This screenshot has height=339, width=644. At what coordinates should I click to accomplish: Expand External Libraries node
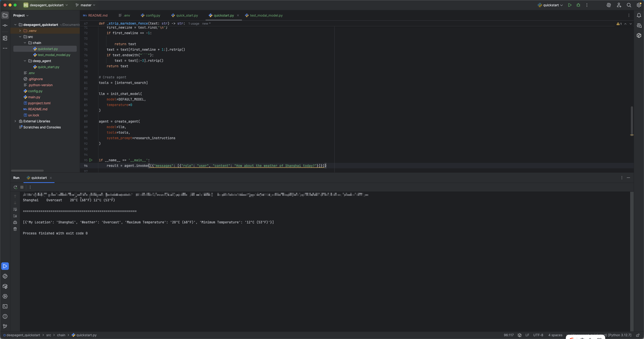[x=15, y=121]
